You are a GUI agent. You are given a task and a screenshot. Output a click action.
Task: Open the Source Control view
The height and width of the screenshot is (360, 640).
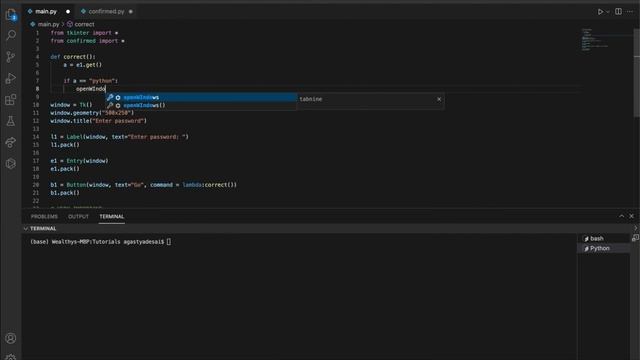click(x=11, y=57)
